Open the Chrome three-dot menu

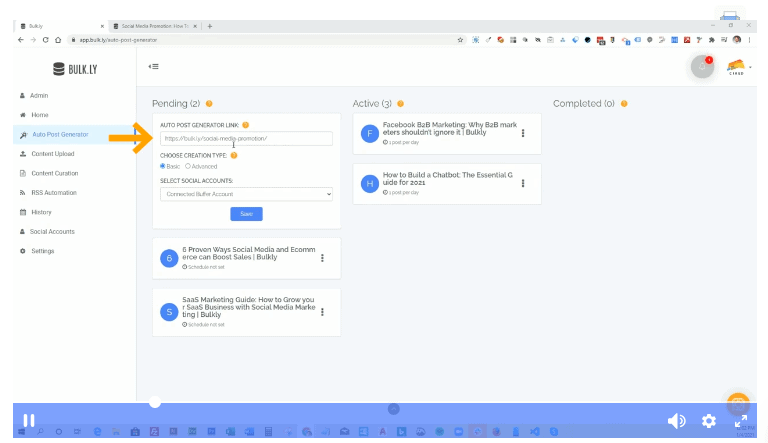point(749,40)
